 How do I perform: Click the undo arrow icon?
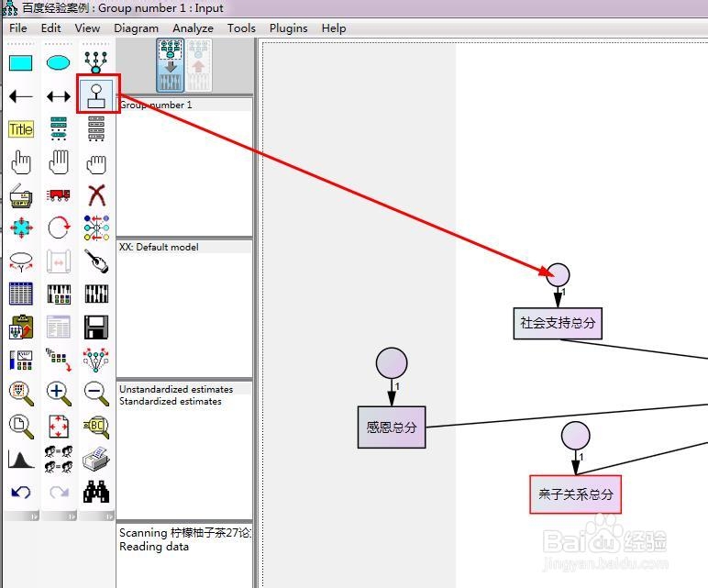(21, 492)
